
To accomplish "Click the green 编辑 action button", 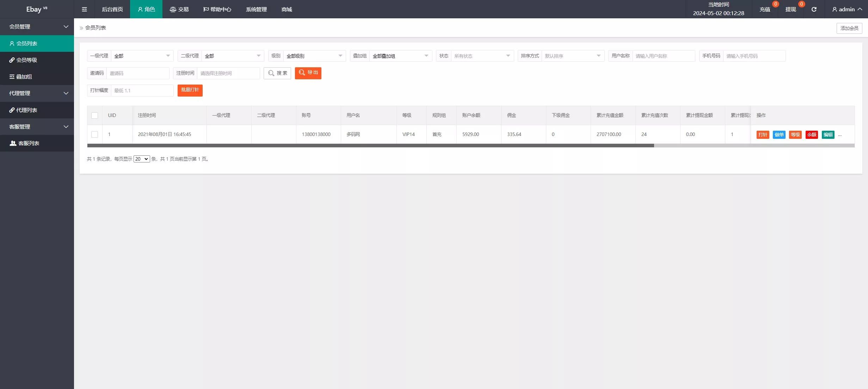I will pos(828,135).
